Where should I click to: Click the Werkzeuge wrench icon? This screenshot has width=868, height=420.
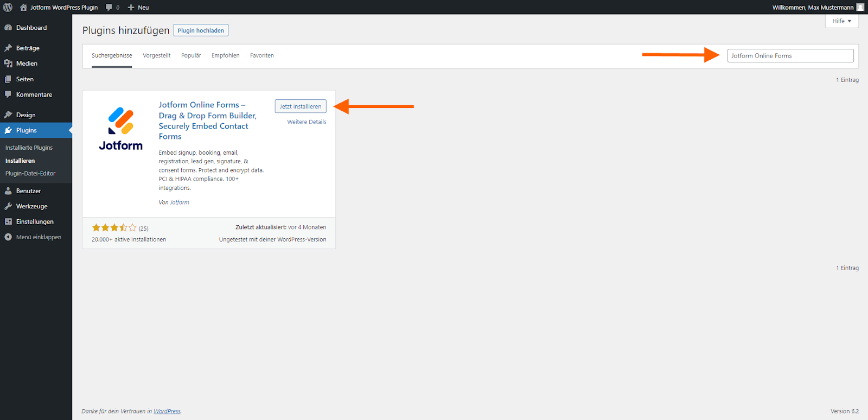click(x=8, y=206)
